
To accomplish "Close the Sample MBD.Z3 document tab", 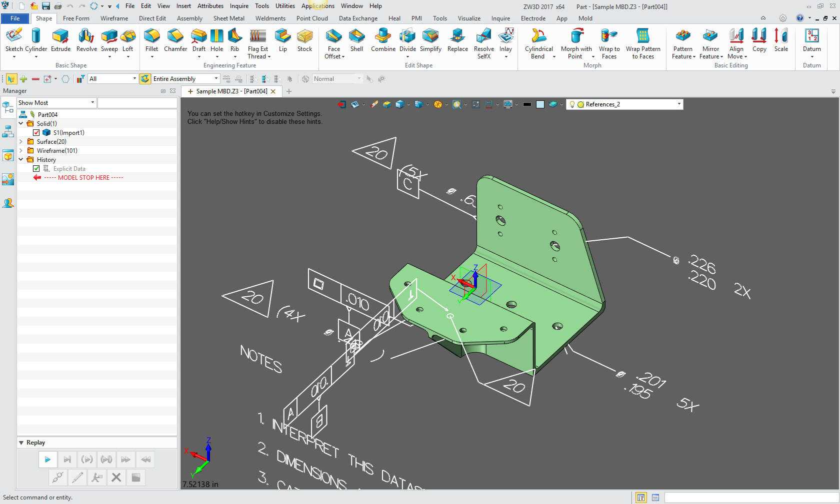I will pyautogui.click(x=273, y=91).
